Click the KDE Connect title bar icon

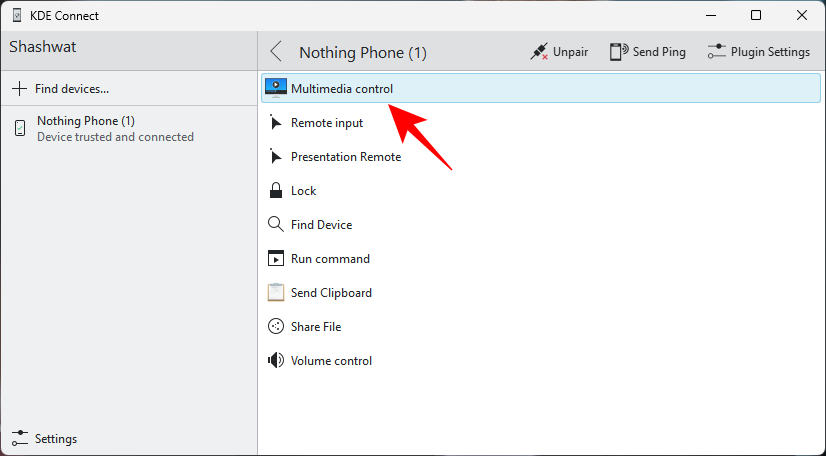pos(17,16)
